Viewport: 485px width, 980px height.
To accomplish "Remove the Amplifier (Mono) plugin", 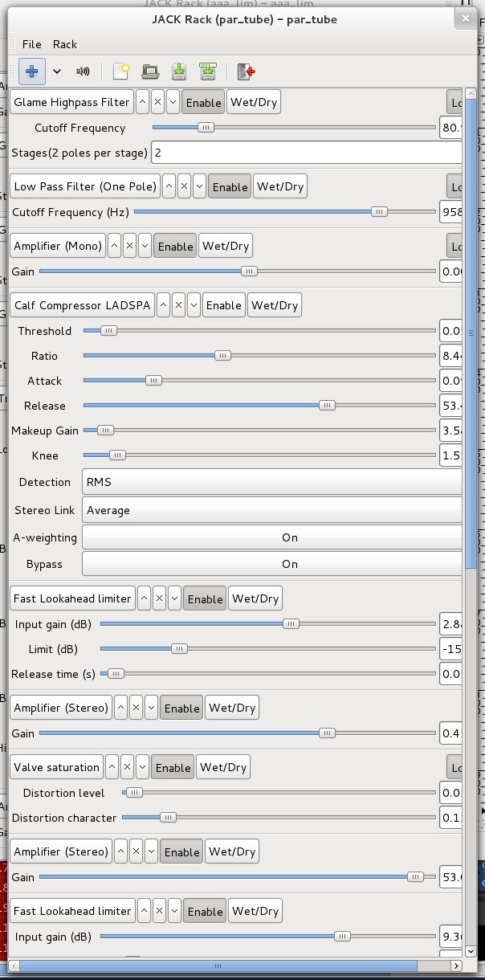I will (129, 246).
